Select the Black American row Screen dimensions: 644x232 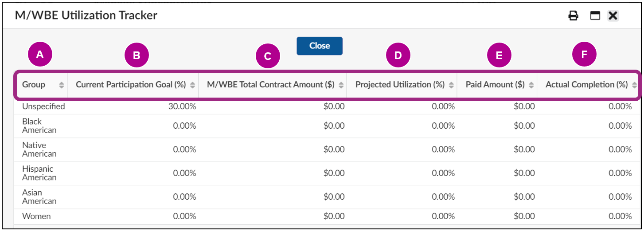39,126
